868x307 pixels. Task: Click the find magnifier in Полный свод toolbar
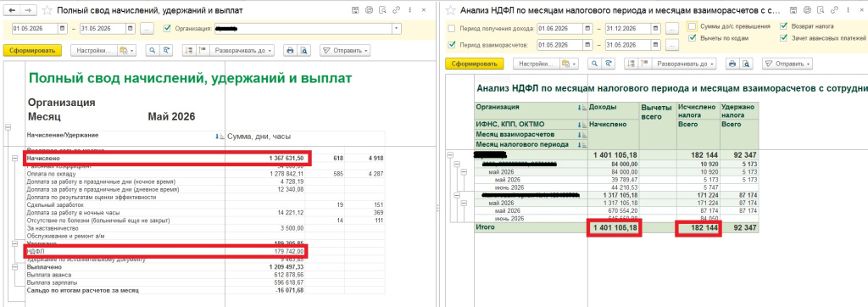(x=153, y=50)
